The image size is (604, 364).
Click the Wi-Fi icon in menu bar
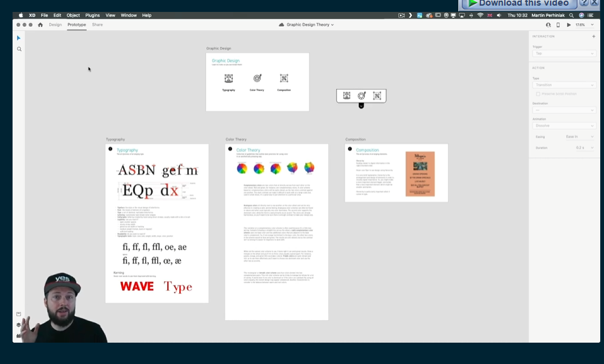click(x=480, y=16)
